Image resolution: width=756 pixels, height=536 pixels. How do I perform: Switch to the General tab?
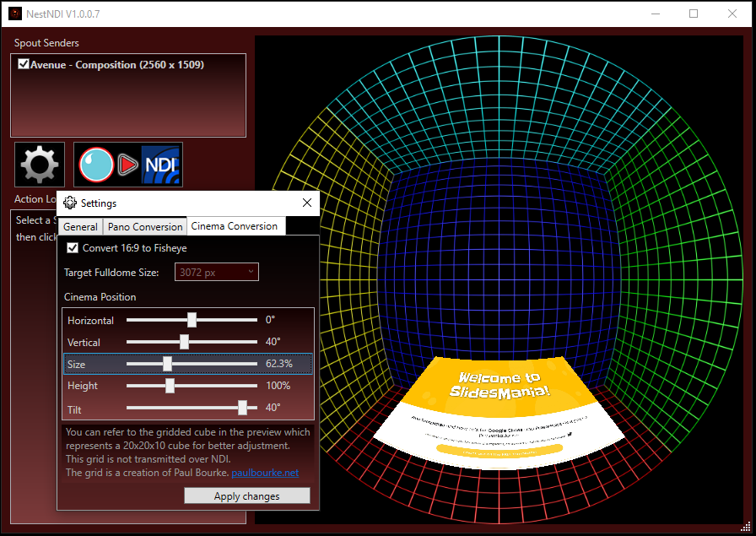pos(81,227)
